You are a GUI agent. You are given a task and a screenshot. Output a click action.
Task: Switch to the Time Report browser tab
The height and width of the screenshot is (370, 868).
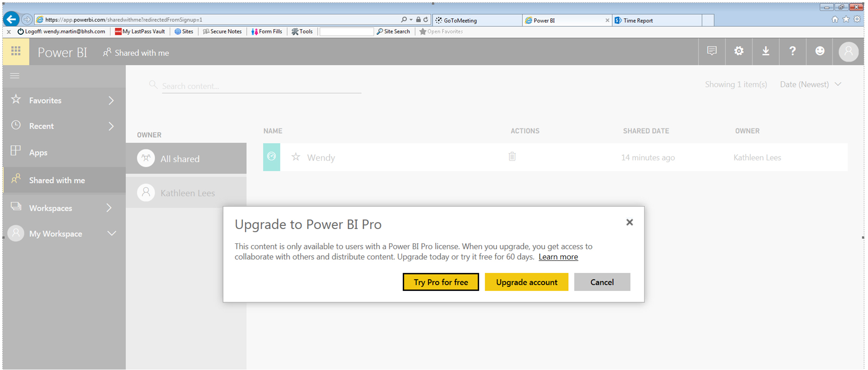click(657, 20)
